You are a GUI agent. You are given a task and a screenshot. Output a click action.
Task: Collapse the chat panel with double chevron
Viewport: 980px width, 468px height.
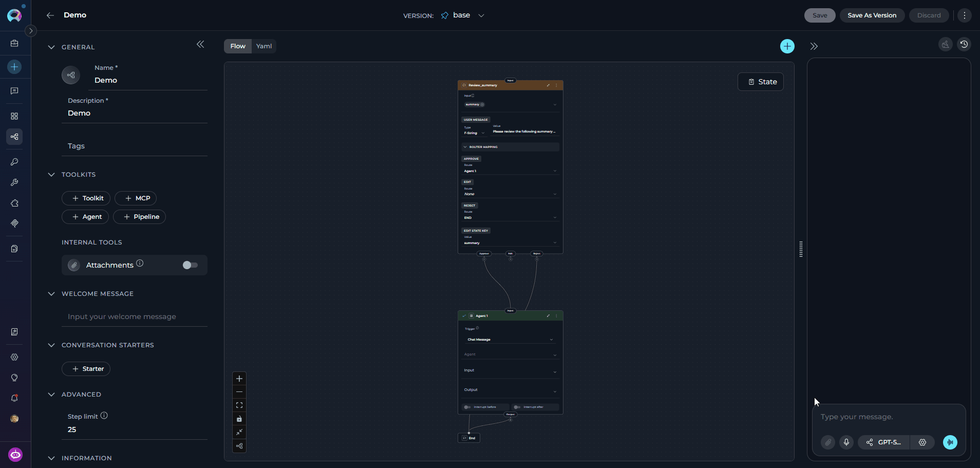pos(814,46)
